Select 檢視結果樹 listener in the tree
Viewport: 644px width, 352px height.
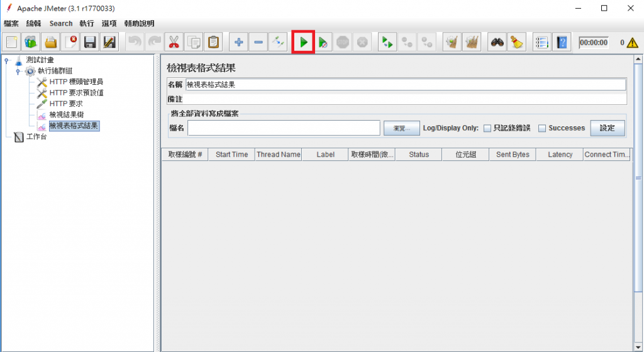point(67,115)
